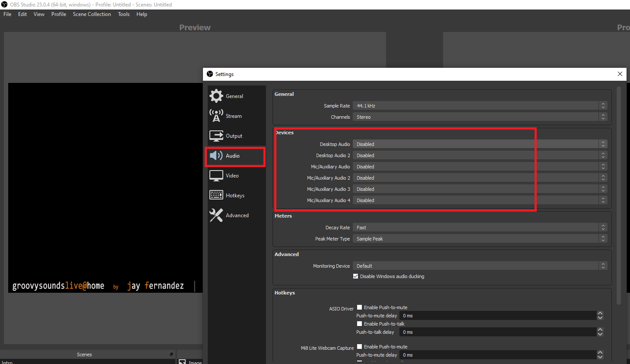Click the Mi8 Lite Webcam Push-to-mute delay field
630x364 pixels.
(498, 355)
